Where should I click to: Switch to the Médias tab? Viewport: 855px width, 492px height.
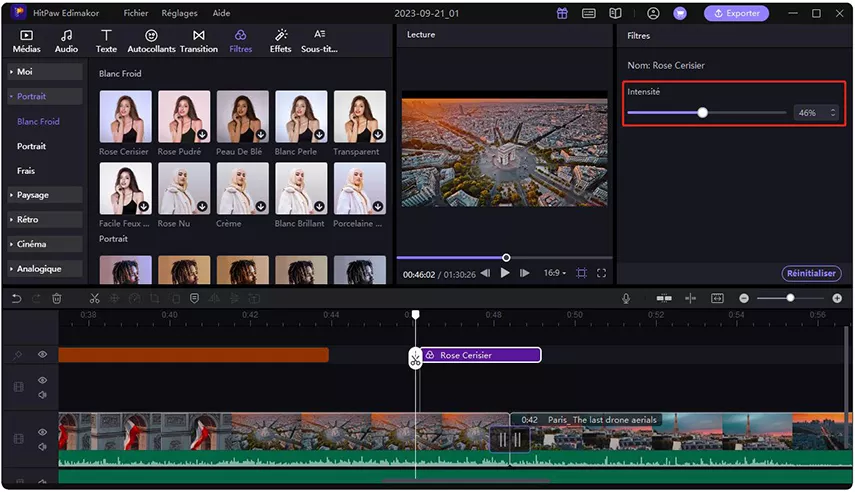click(x=26, y=41)
